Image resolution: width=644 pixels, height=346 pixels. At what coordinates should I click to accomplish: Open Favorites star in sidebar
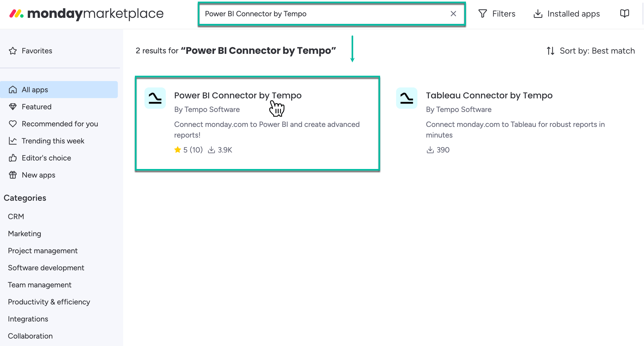(x=13, y=51)
